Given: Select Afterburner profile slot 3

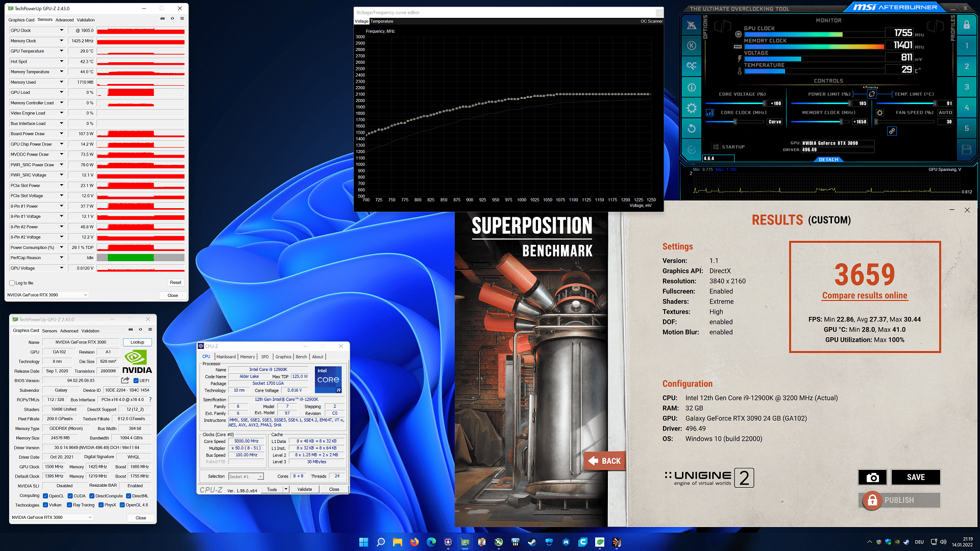Looking at the screenshot, I should (967, 87).
